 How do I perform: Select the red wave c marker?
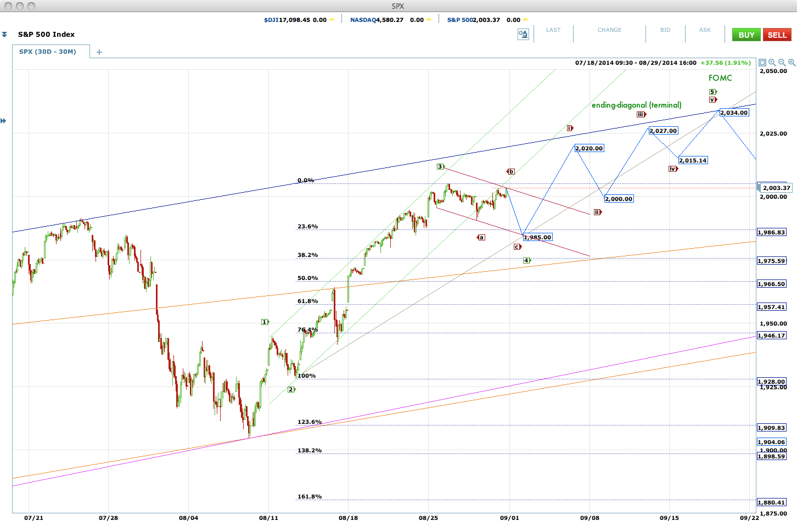click(x=517, y=247)
